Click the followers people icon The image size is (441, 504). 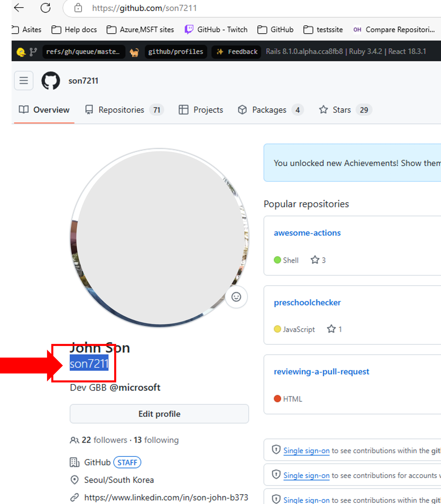coord(74,440)
